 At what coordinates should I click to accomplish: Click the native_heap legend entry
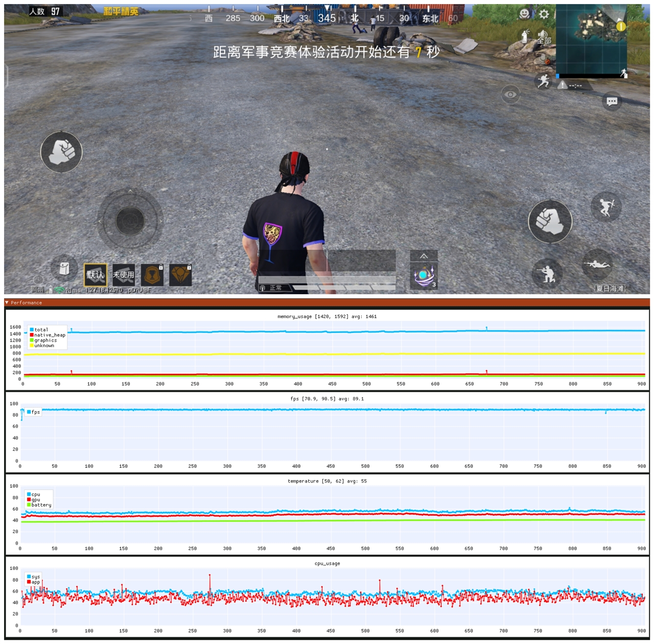click(x=48, y=335)
